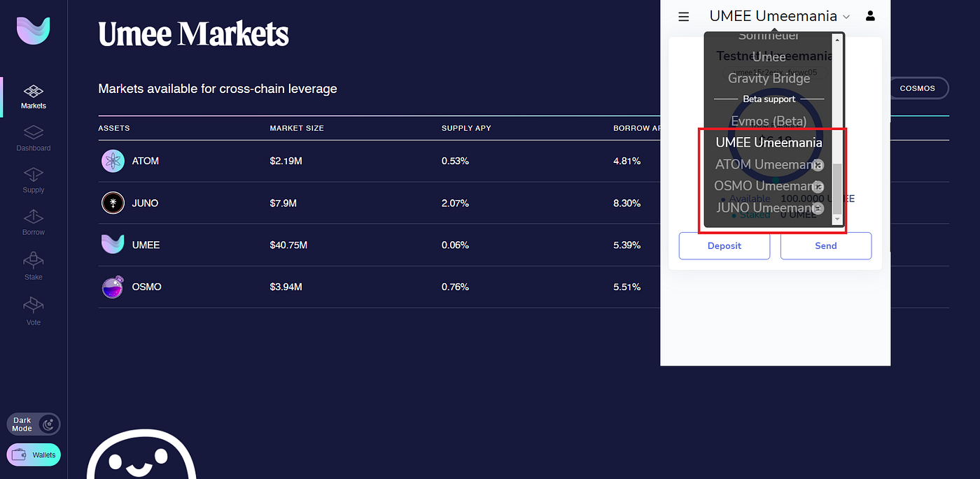This screenshot has height=479, width=980.
Task: Open the Markets page in sidebar
Action: [x=34, y=97]
